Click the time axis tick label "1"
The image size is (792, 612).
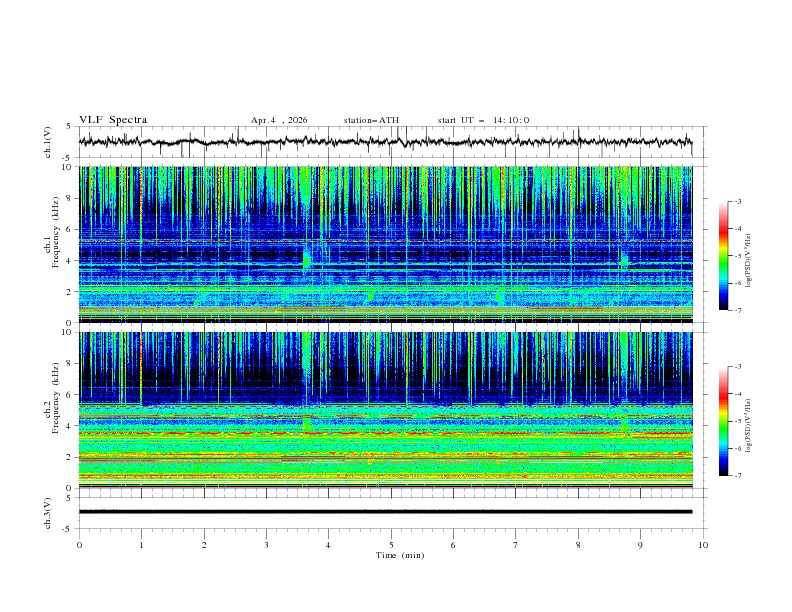[x=141, y=545]
